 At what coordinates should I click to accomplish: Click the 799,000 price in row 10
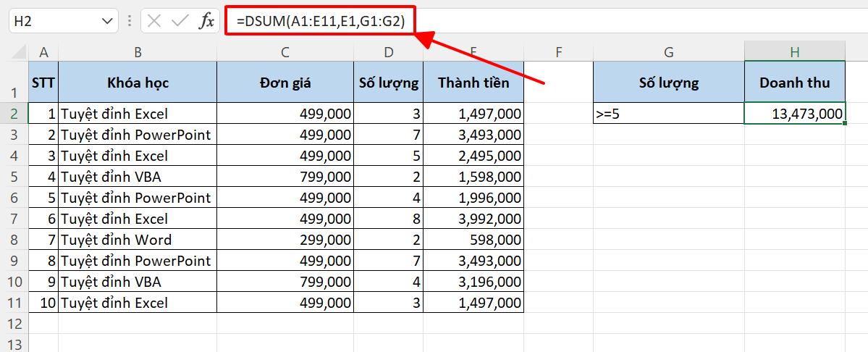pyautogui.click(x=285, y=282)
